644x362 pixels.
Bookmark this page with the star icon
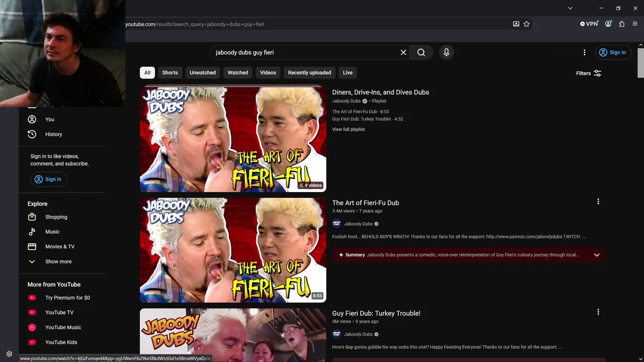(526, 24)
